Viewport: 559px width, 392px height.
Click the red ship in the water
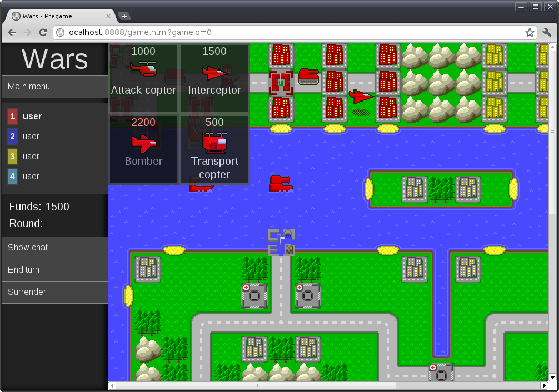pos(281,183)
